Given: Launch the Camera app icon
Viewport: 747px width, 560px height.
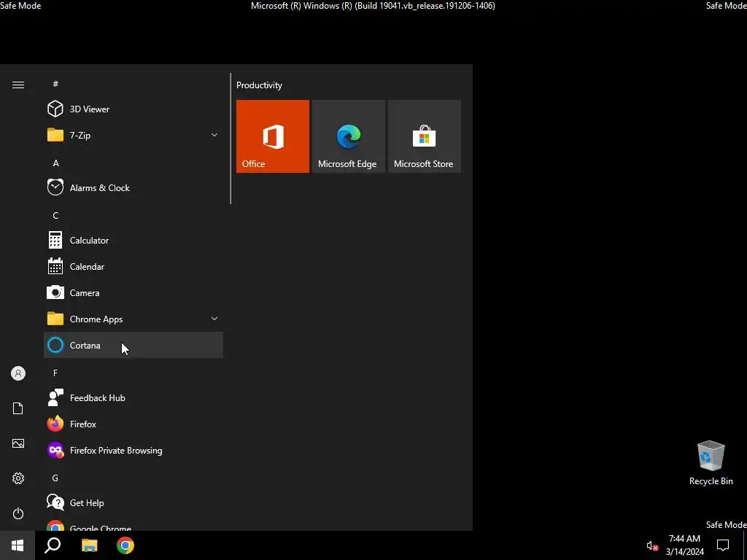Looking at the screenshot, I should (x=55, y=292).
